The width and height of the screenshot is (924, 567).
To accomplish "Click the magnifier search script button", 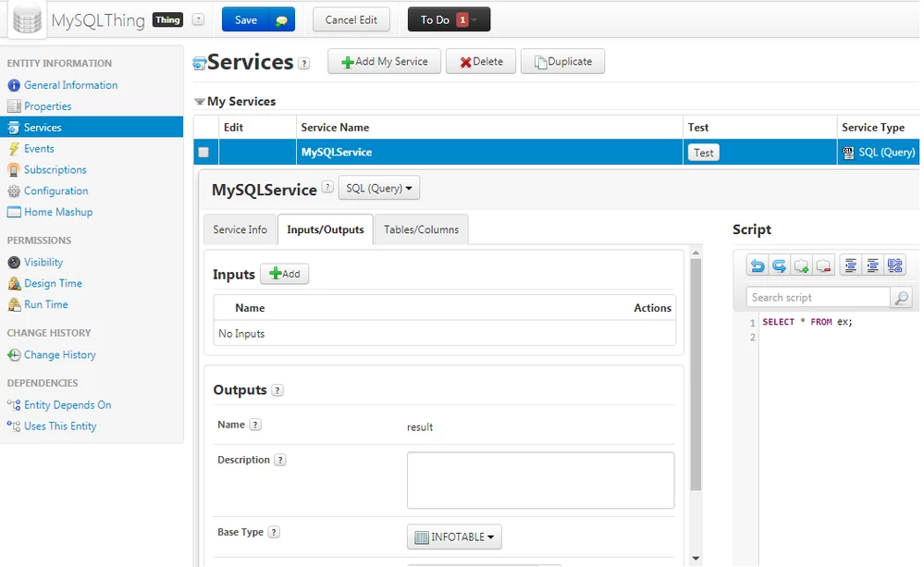I will [902, 298].
